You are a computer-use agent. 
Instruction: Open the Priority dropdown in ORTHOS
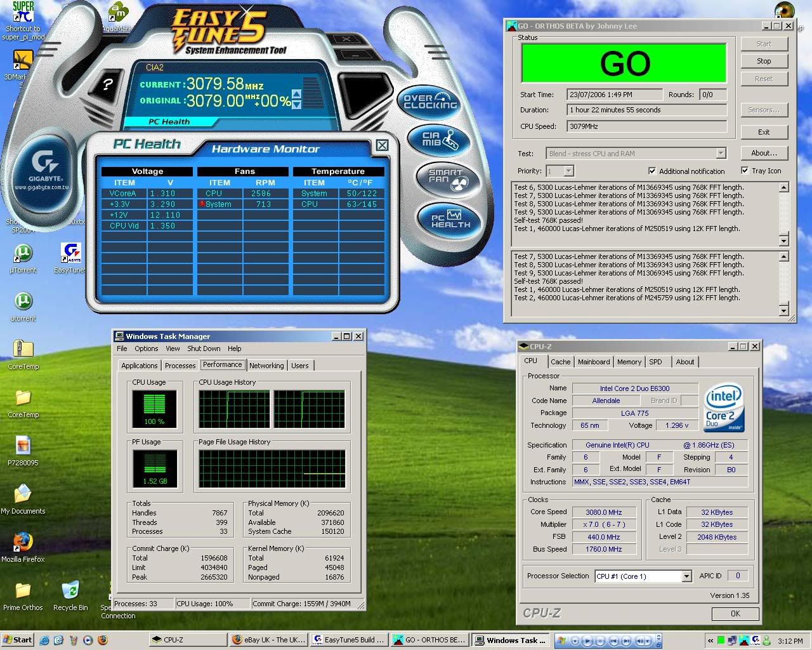click(569, 171)
